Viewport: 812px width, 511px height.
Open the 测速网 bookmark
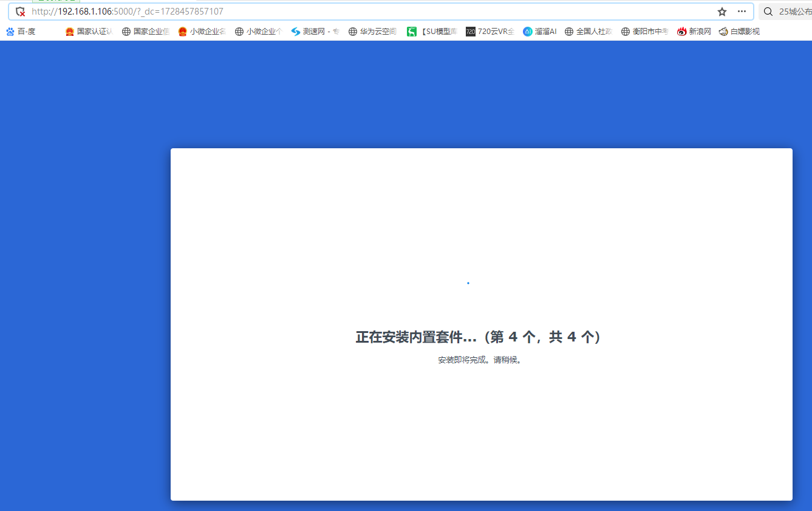click(315, 32)
